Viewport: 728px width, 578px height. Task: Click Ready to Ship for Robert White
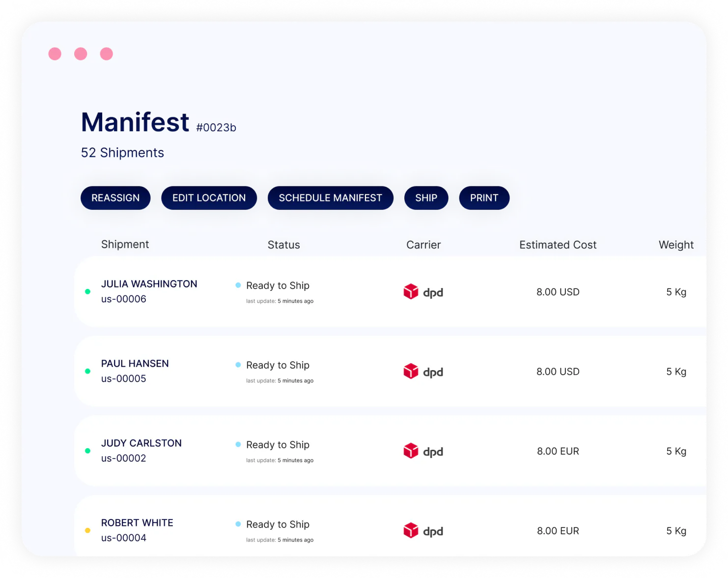click(278, 524)
